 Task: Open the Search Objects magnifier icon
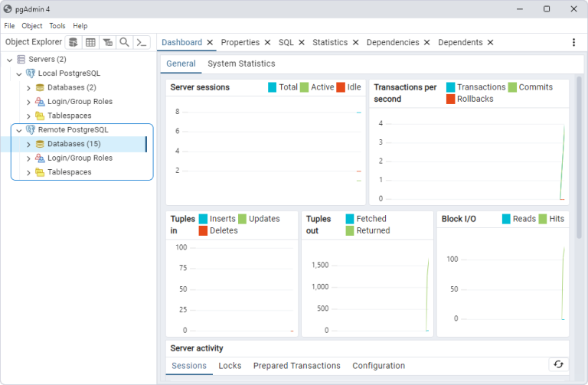click(125, 42)
